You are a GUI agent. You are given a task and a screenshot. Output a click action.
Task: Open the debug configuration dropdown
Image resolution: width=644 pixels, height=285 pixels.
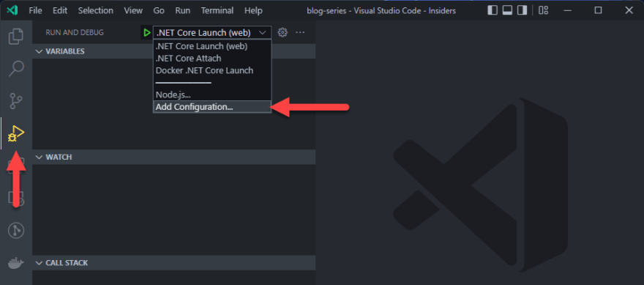212,32
